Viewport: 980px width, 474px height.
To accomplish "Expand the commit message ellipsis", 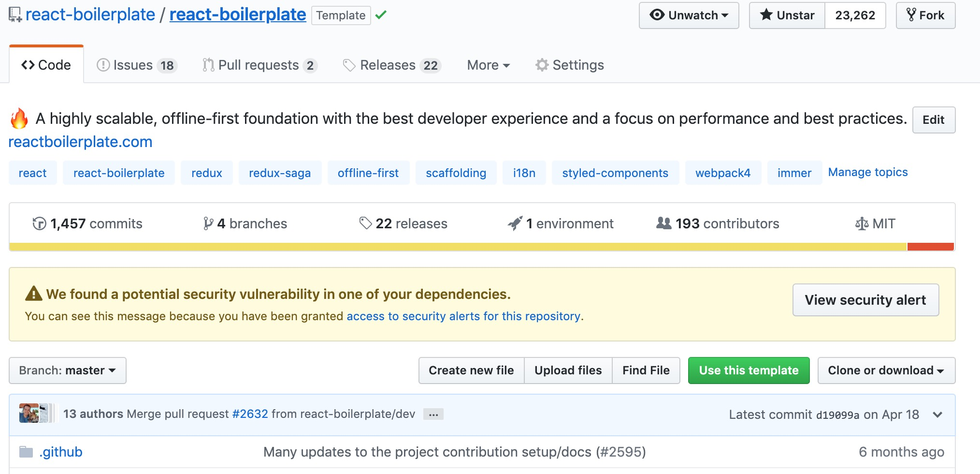I will click(433, 415).
